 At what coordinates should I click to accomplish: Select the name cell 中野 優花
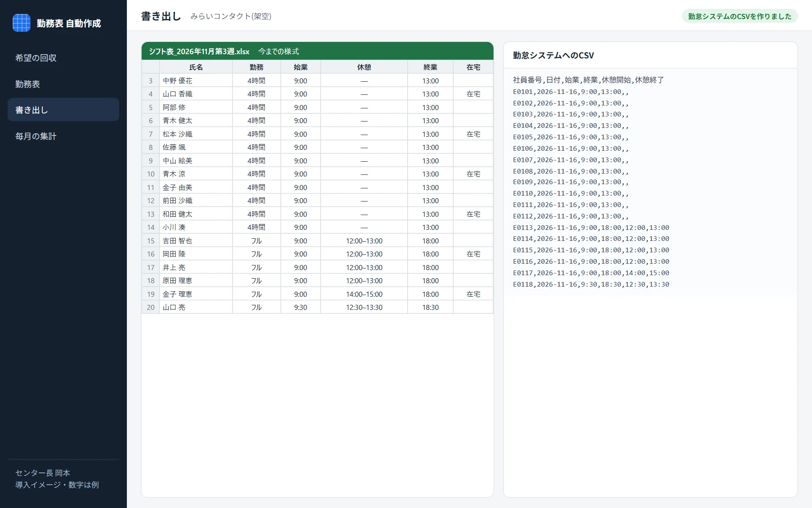point(196,80)
